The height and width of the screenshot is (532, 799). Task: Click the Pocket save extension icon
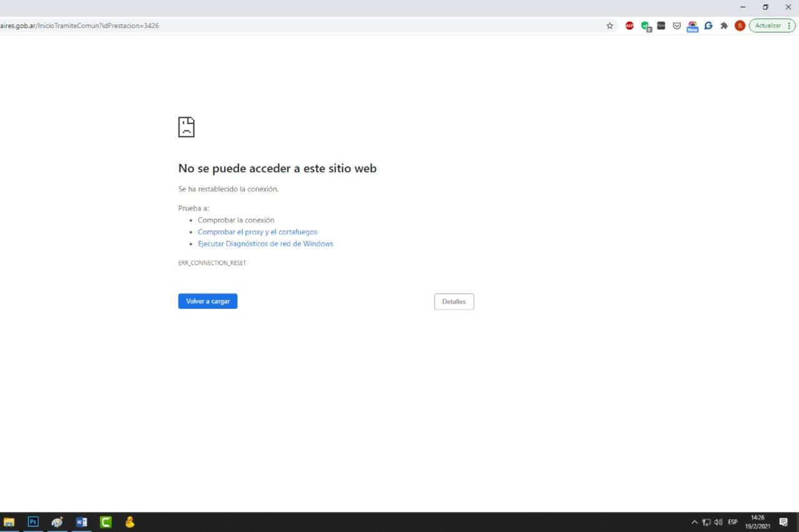pyautogui.click(x=677, y=26)
